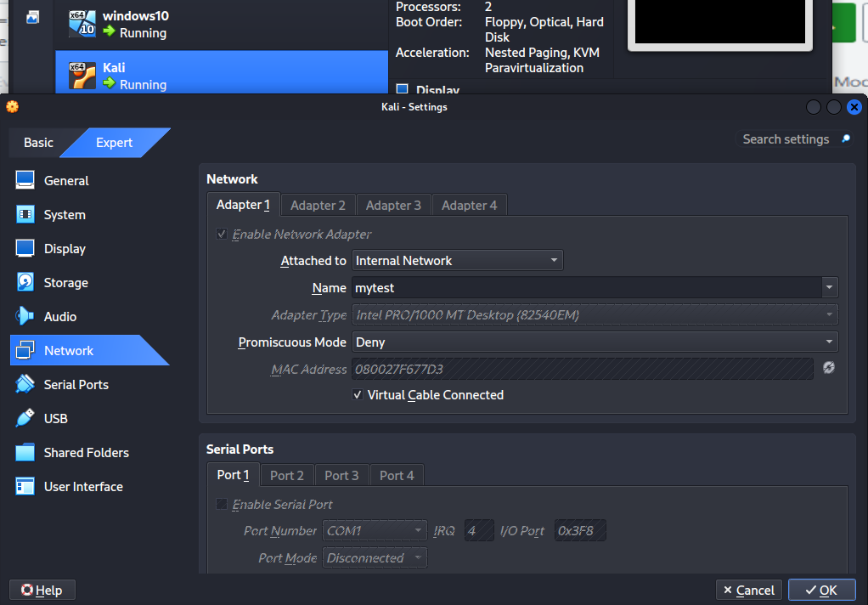
Task: Open General settings via its monitor icon
Action: (x=25, y=180)
